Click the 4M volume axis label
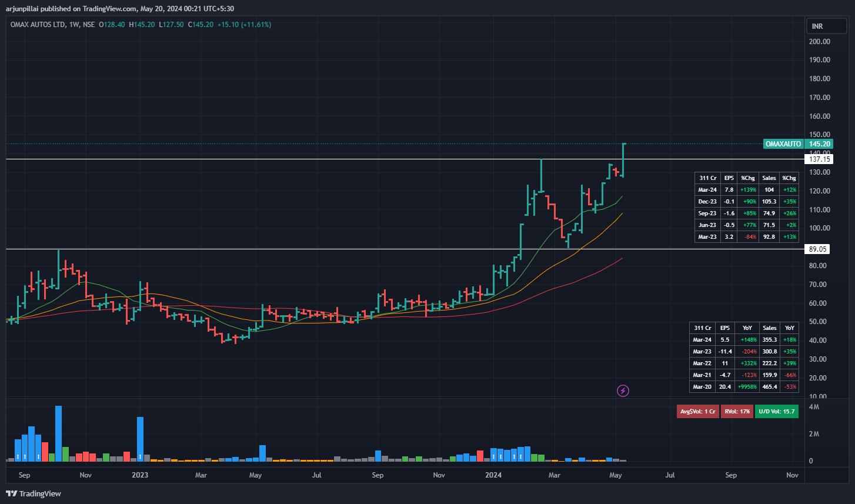This screenshot has height=504, width=855. [x=814, y=407]
